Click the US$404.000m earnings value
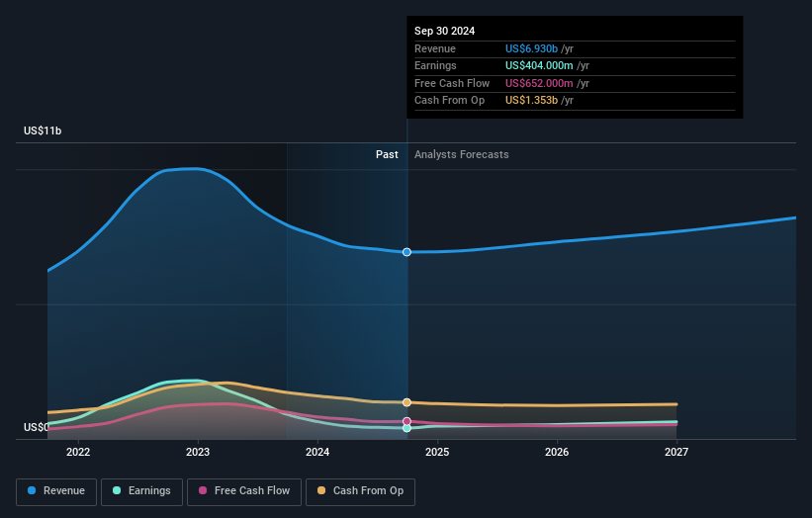812x518 pixels. [539, 65]
